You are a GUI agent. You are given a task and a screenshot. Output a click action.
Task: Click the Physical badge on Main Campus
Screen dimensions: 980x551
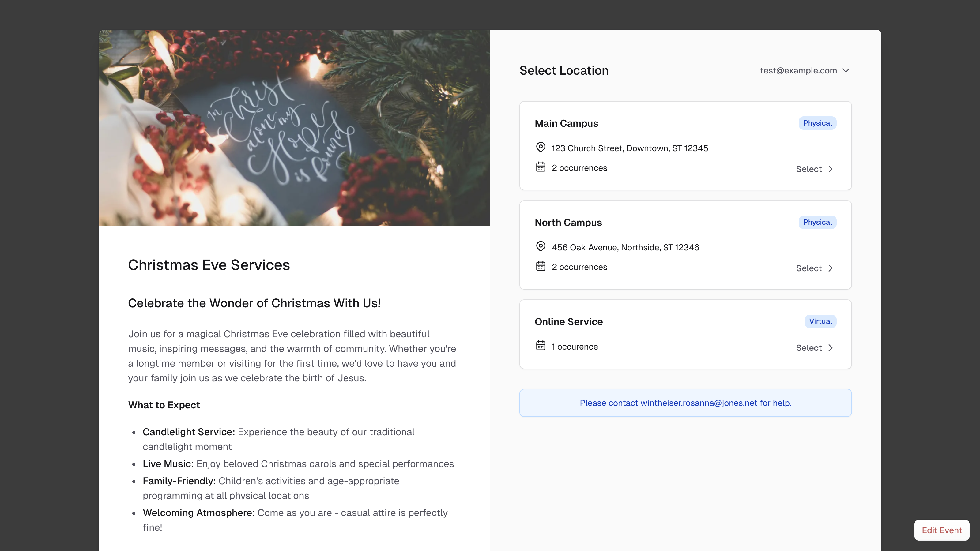817,123
